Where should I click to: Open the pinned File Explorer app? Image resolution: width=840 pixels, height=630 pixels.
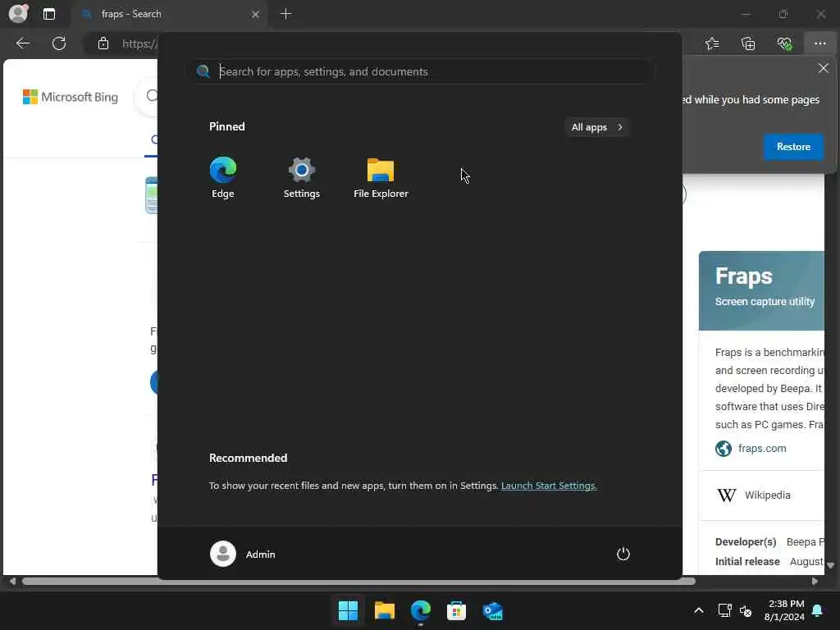pyautogui.click(x=381, y=177)
